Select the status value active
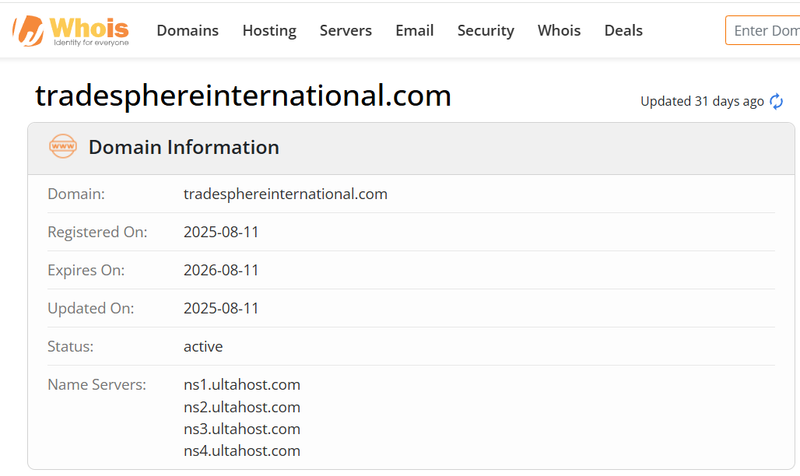This screenshot has height=476, width=800. pyautogui.click(x=203, y=346)
